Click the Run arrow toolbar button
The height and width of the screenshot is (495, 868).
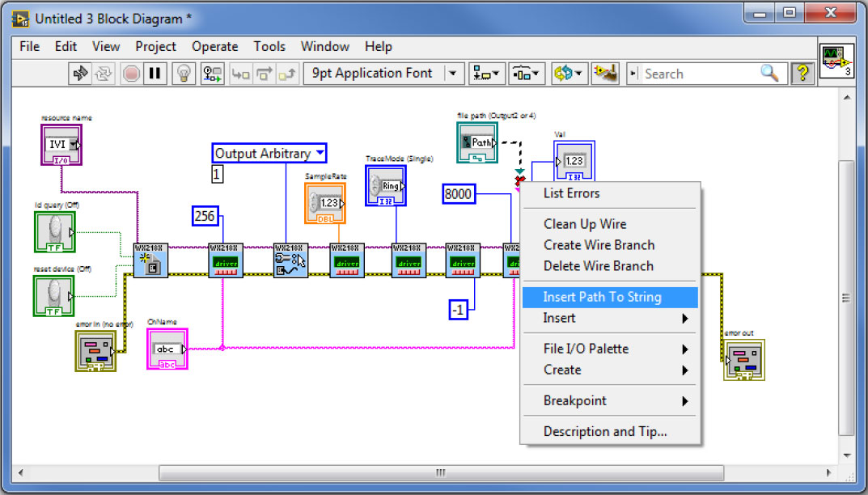[x=80, y=74]
